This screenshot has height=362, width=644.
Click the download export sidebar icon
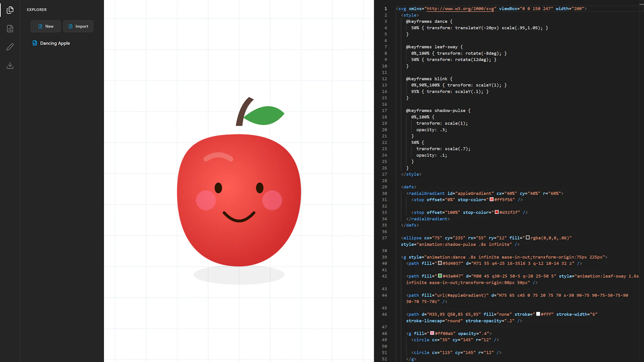[10, 66]
